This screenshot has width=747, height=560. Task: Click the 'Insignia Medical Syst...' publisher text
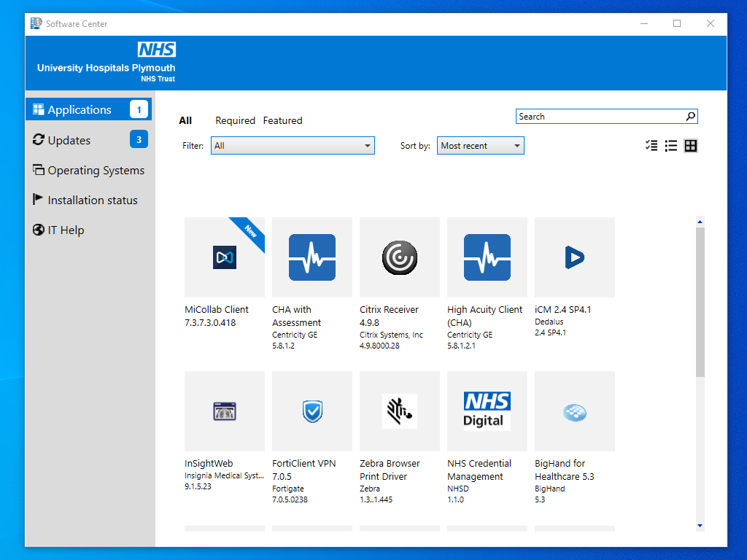click(x=224, y=475)
